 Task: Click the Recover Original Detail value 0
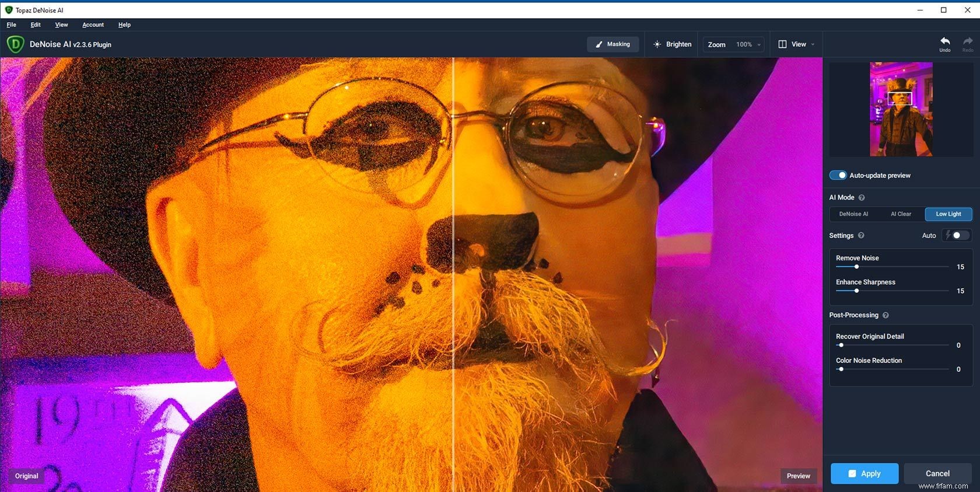[958, 345]
